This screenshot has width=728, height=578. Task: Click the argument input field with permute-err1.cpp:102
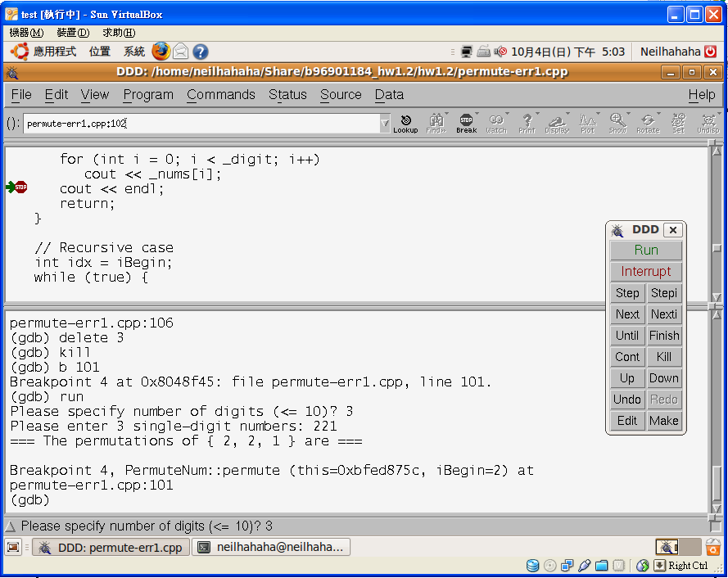[x=201, y=124]
